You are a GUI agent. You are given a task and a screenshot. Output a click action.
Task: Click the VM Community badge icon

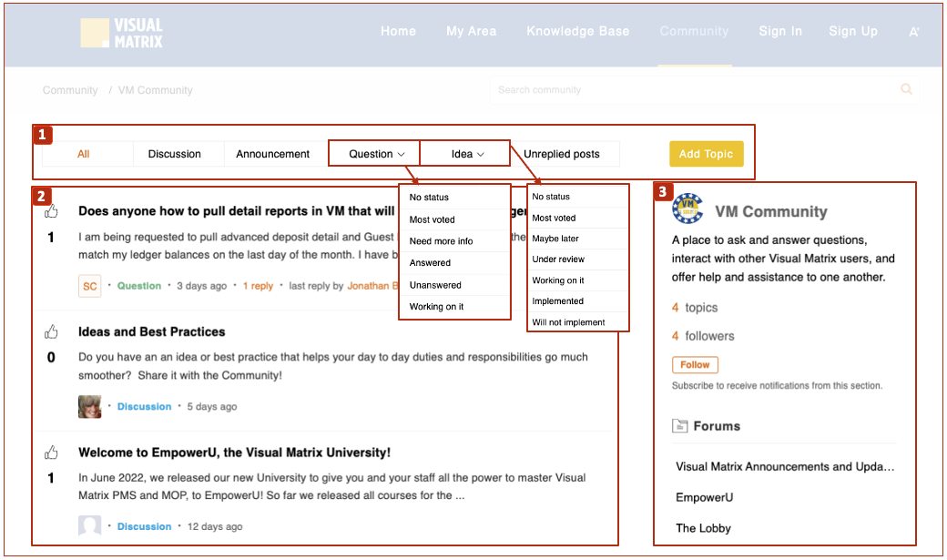pos(687,209)
